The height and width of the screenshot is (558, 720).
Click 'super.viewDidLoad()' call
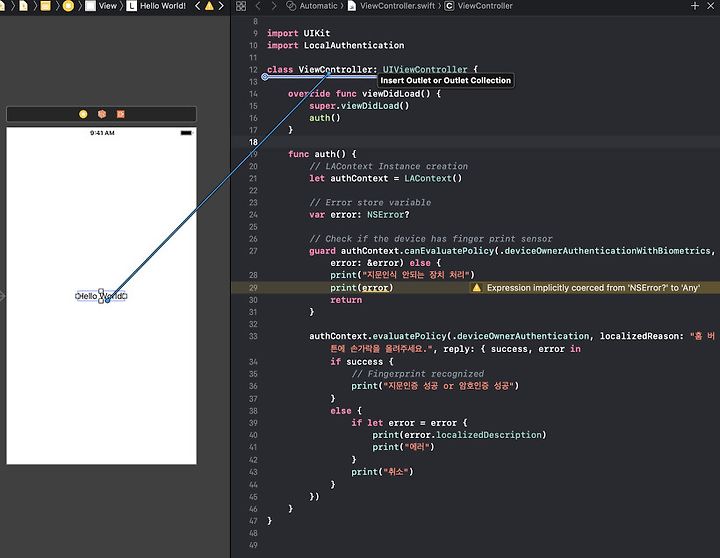coord(359,106)
